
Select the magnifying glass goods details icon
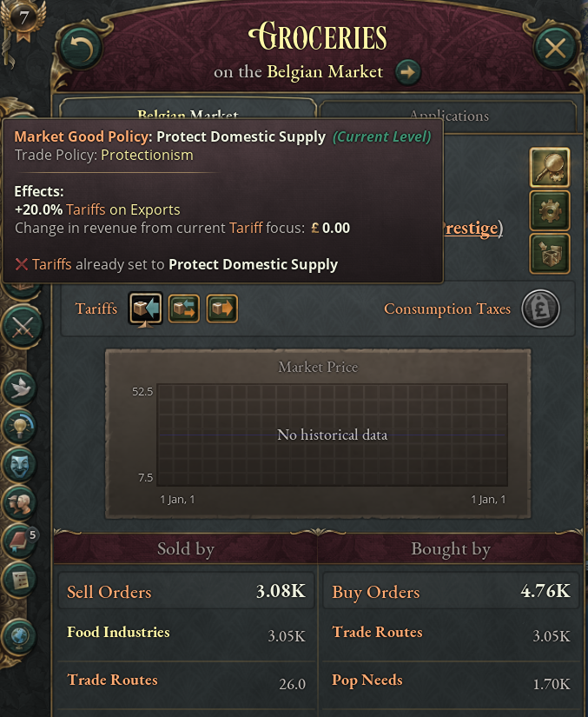pos(549,167)
